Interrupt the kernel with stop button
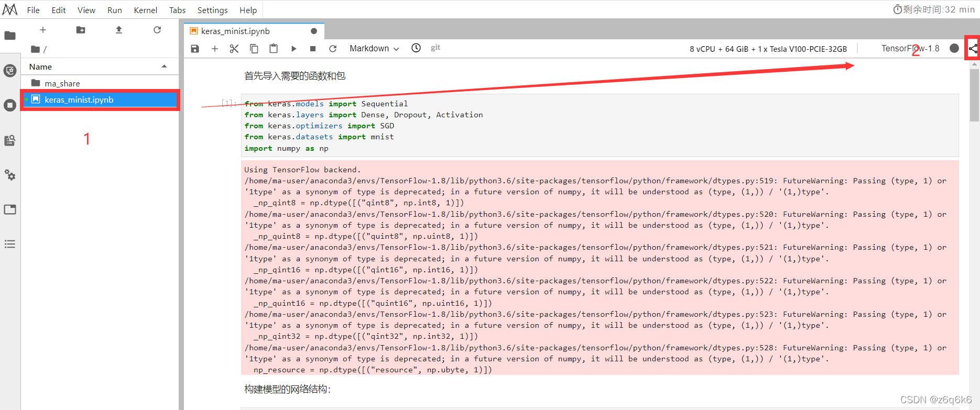This screenshot has height=410, width=980. (313, 49)
